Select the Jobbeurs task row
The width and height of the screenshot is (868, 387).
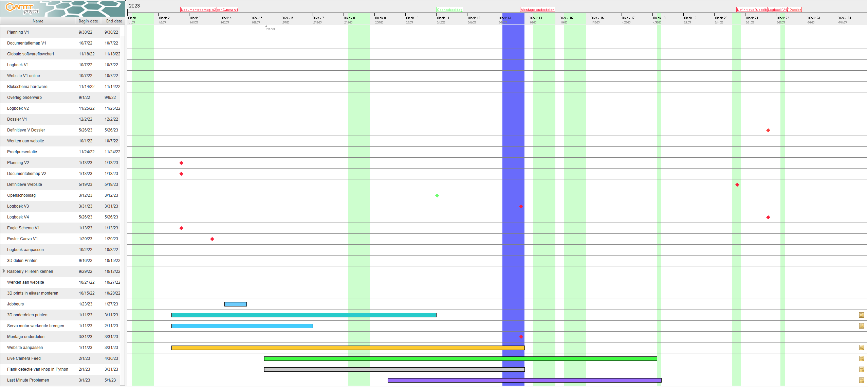click(x=16, y=304)
